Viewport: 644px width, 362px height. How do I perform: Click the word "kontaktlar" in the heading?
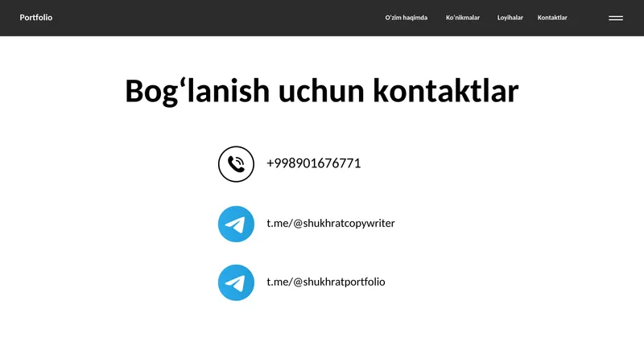pos(446,91)
